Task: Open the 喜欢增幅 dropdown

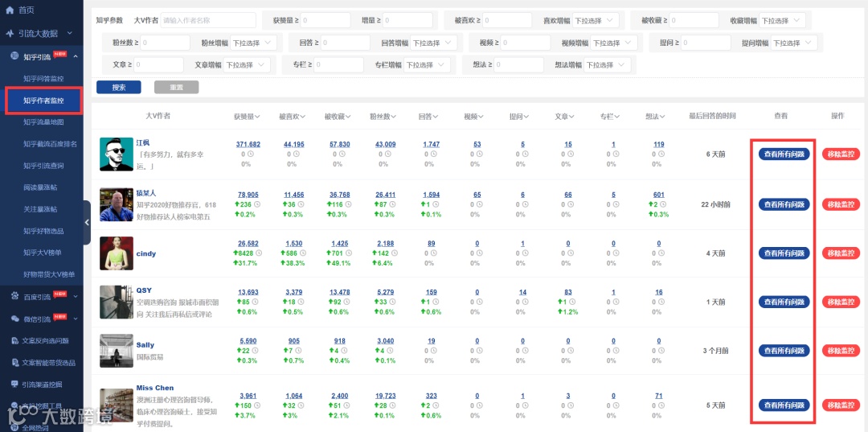Action: (x=595, y=20)
